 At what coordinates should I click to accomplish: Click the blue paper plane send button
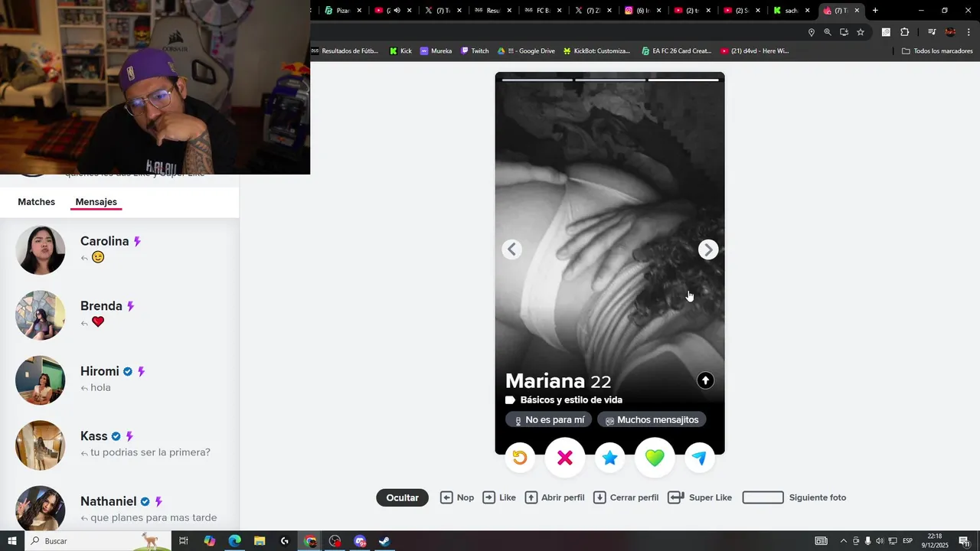pyautogui.click(x=699, y=458)
